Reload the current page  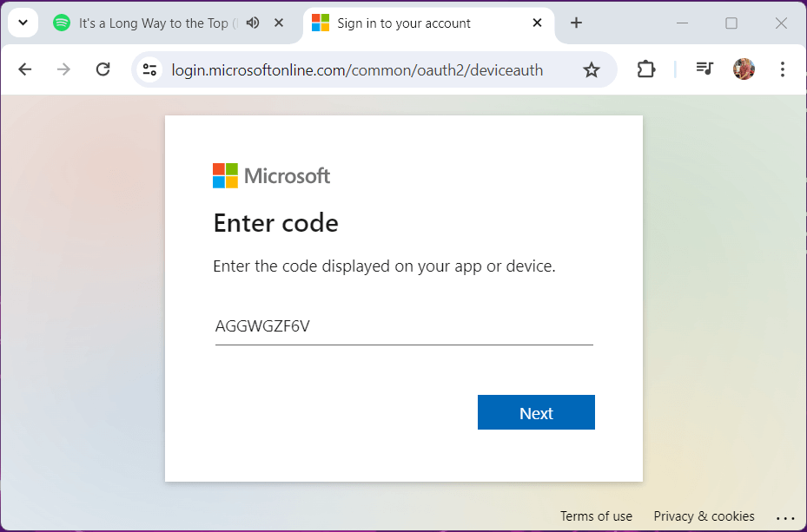click(103, 69)
